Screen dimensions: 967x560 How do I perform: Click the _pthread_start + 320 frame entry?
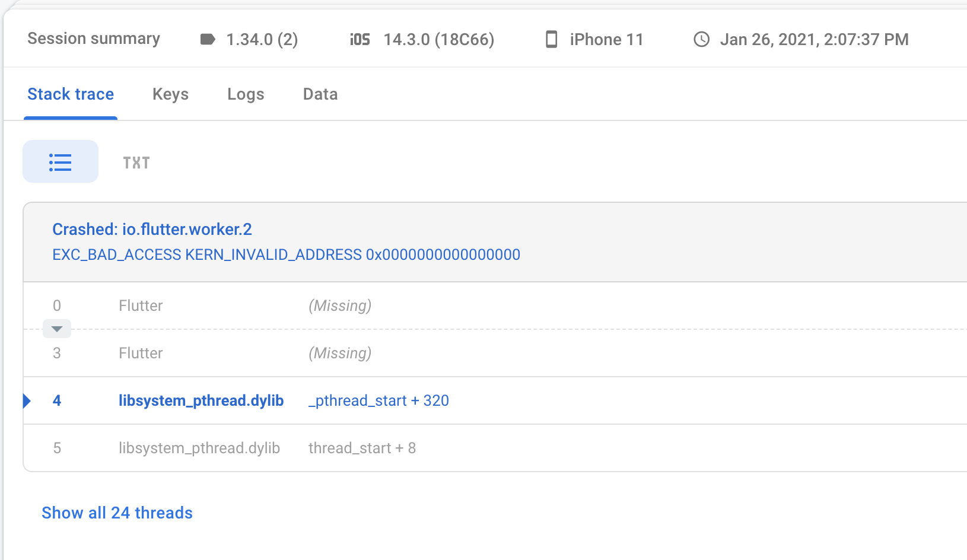(x=378, y=400)
